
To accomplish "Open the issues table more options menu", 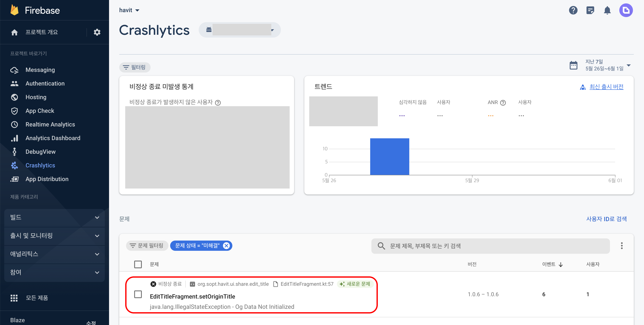I will pyautogui.click(x=621, y=246).
